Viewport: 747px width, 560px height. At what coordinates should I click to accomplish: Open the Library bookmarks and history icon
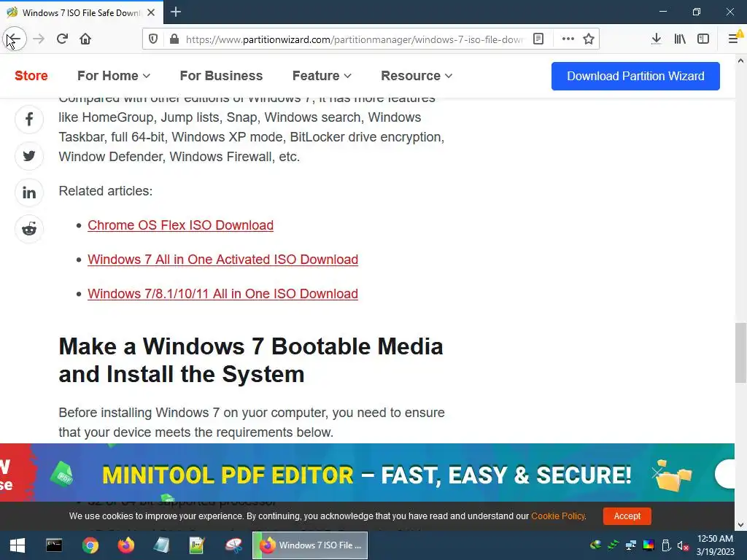(x=680, y=39)
